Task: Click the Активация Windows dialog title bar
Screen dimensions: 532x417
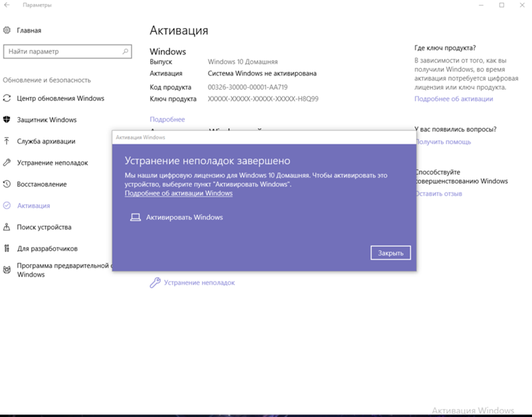Action: click(x=264, y=138)
